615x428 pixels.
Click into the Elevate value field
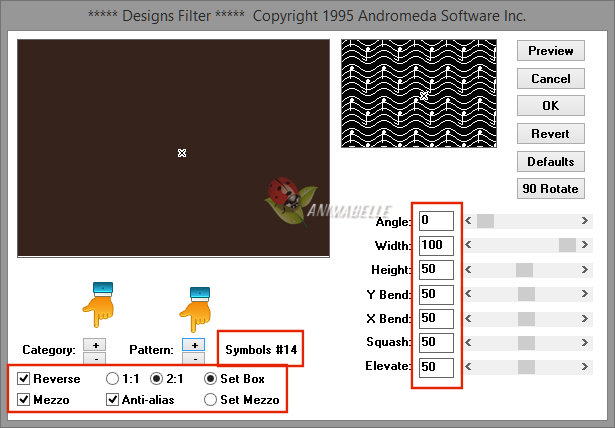coord(436,367)
